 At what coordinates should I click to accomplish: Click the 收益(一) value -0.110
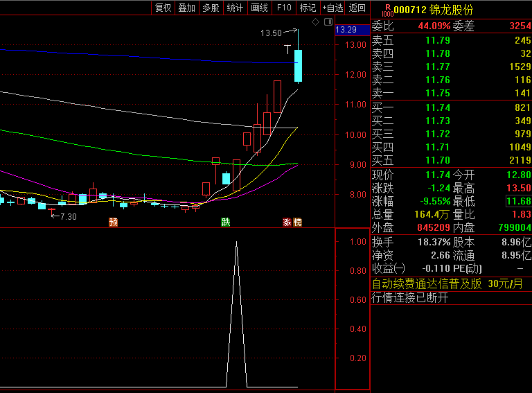tap(436, 269)
